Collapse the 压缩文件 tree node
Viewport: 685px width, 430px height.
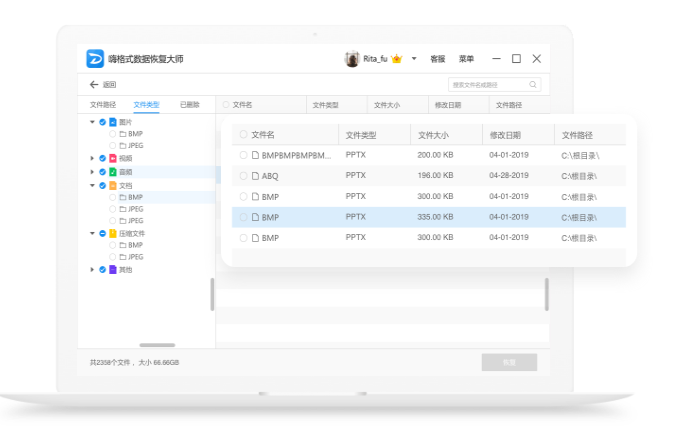click(x=92, y=233)
